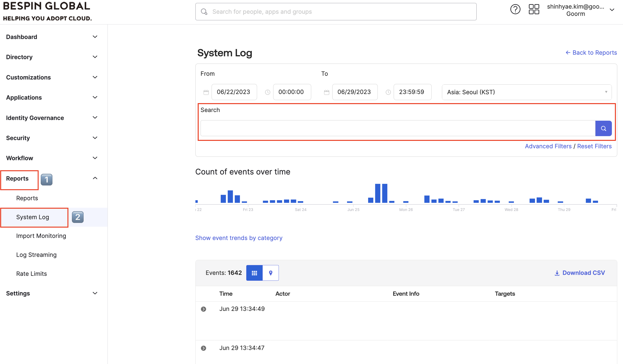Screen dimensions: 623x364
Task: Switch to map pin view
Action: pyautogui.click(x=271, y=273)
